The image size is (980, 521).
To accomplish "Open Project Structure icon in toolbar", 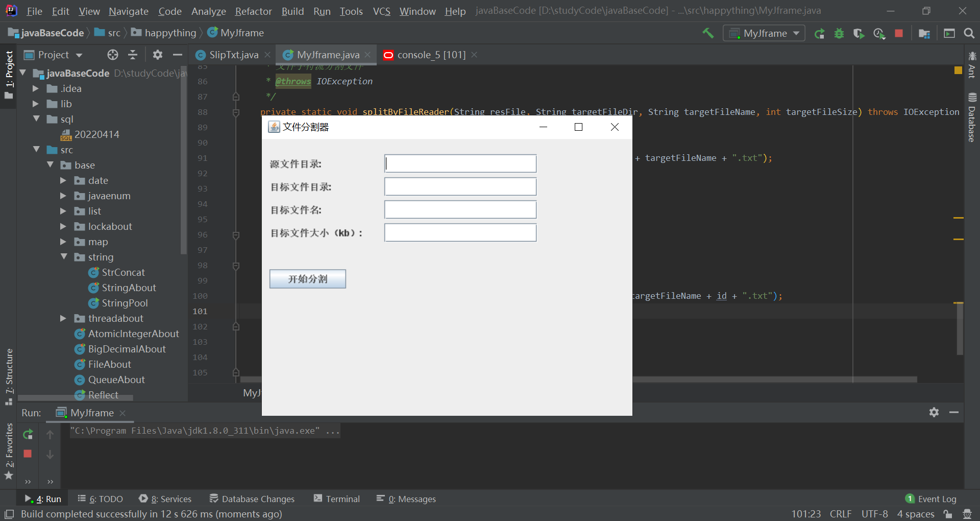I will 924,33.
